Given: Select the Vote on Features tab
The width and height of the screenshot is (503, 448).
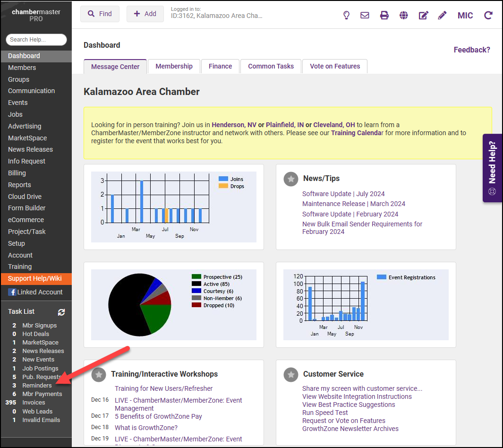Looking at the screenshot, I should click(x=334, y=66).
